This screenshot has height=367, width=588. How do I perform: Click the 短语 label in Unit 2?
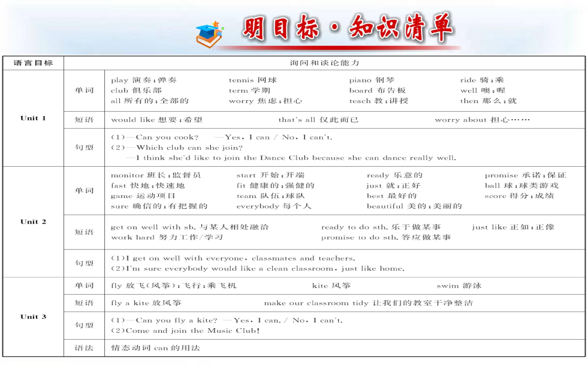[x=84, y=232]
